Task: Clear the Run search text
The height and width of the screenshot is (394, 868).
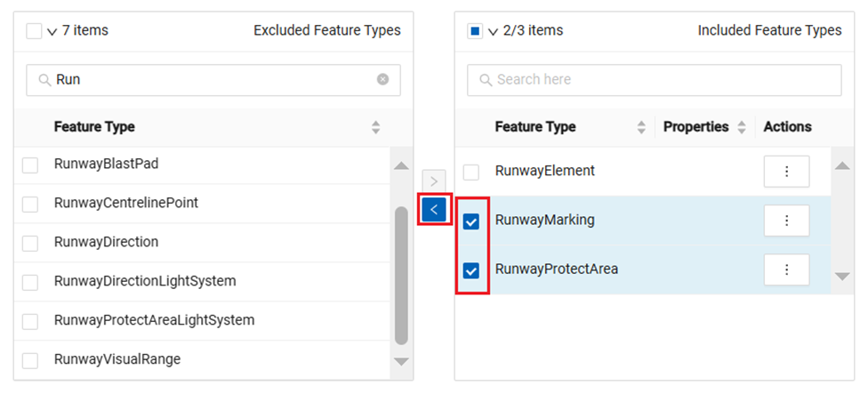Action: [382, 80]
